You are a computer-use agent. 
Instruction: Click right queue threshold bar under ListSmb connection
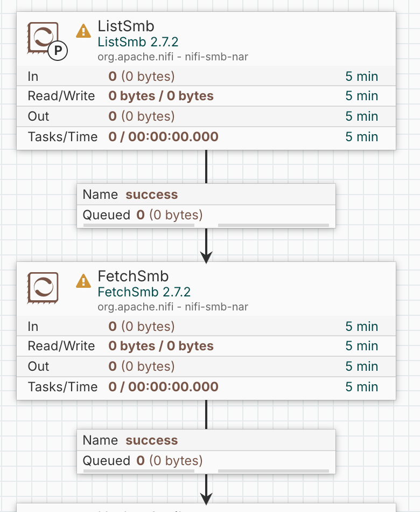coord(274,225)
